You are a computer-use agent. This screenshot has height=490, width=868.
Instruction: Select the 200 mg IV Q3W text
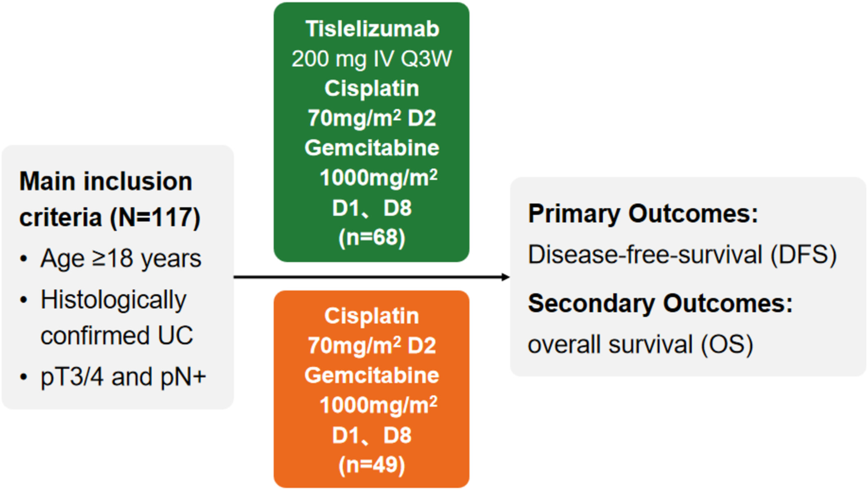point(372,59)
